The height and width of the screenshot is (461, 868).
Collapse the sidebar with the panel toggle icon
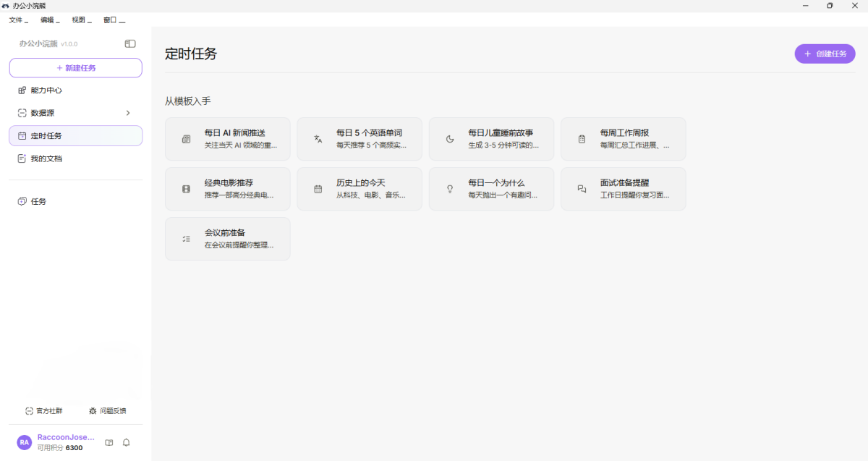tap(130, 44)
